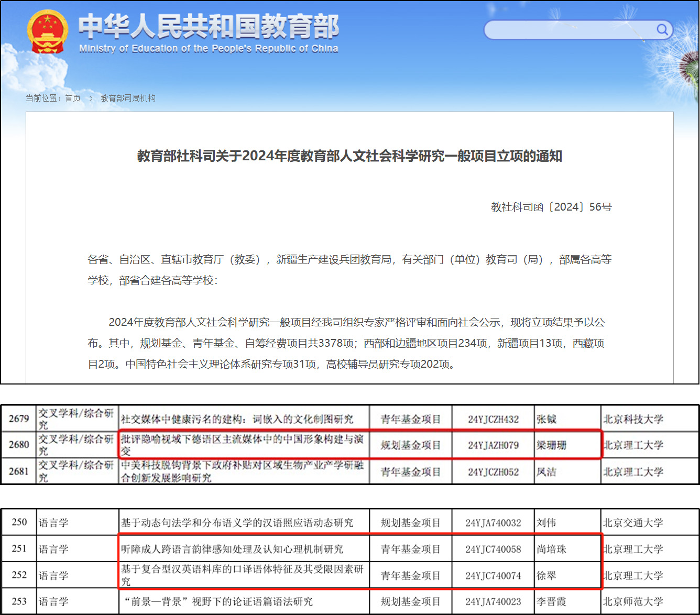Image resolution: width=700 pixels, height=615 pixels.
Task: Click the 中华人民共和国教育部 site title
Action: coord(209,26)
